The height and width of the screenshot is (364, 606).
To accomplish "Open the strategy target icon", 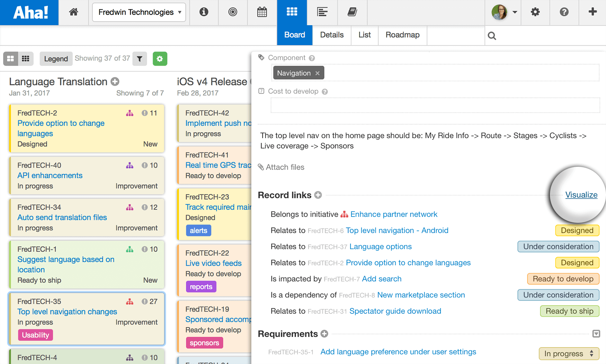I will coord(233,12).
